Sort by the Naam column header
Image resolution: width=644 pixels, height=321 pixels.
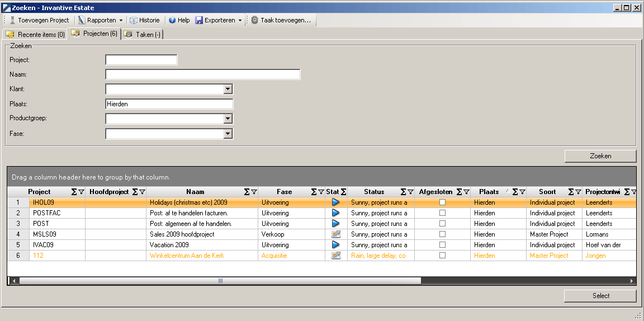[195, 192]
